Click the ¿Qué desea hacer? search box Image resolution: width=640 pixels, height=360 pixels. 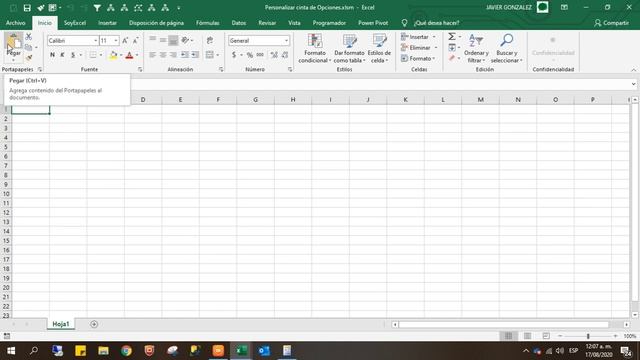(436, 23)
